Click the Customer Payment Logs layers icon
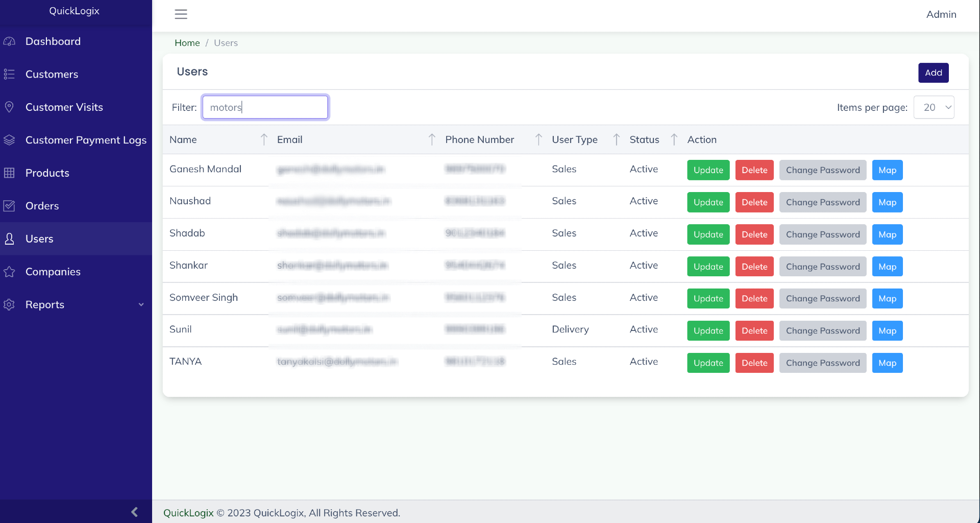The image size is (980, 523). [9, 140]
